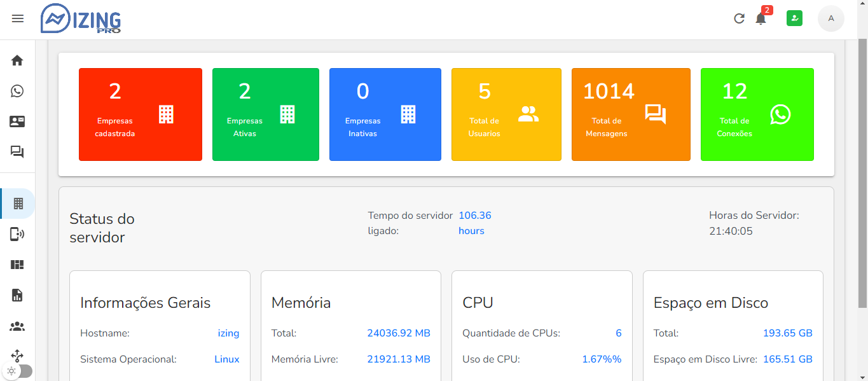
Task: Click the building icon in Empresas cadastrada card
Action: [x=166, y=114]
